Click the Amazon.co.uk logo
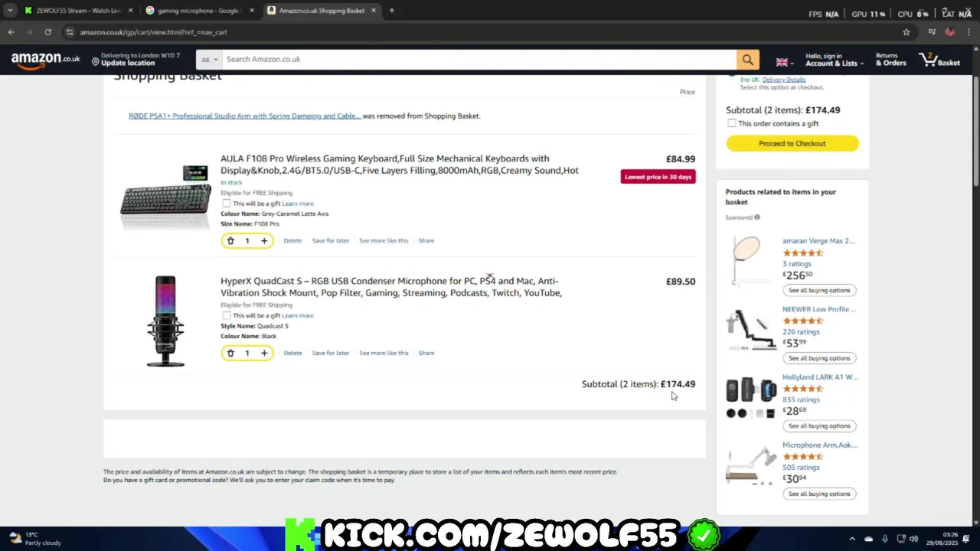The height and width of the screenshot is (551, 980). coord(45,60)
